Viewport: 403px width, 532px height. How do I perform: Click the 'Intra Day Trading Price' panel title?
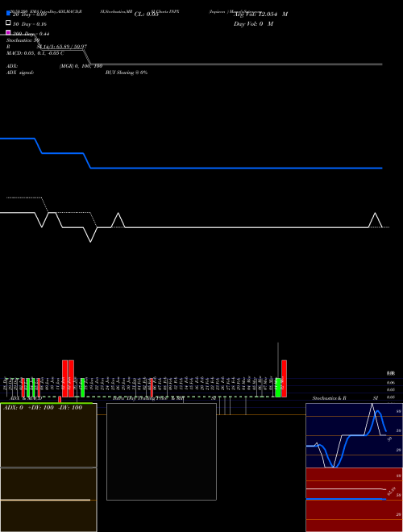pyautogui.click(x=140, y=398)
